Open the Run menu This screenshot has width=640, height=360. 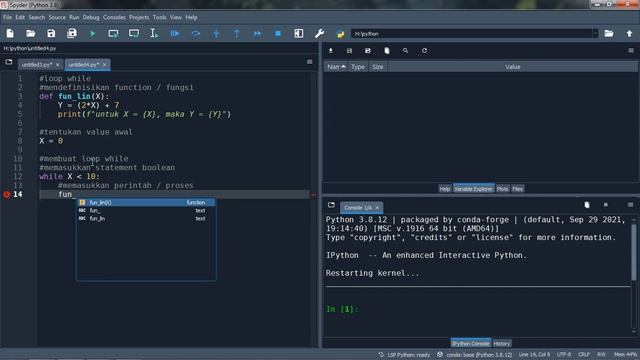point(74,18)
